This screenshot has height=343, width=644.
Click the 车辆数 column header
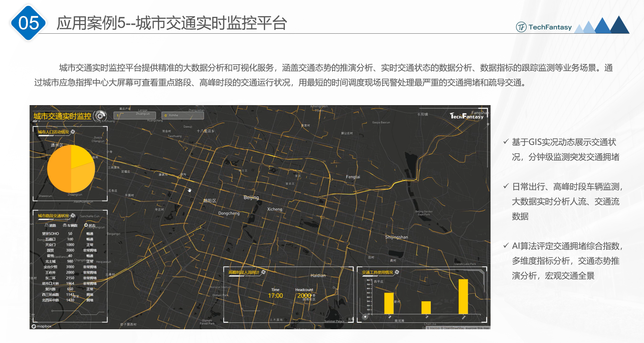tap(73, 225)
